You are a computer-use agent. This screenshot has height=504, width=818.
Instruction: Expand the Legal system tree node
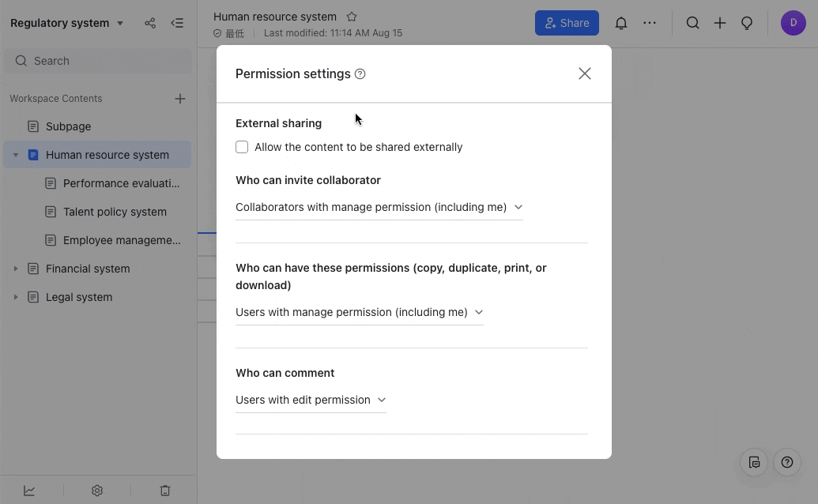(x=16, y=297)
